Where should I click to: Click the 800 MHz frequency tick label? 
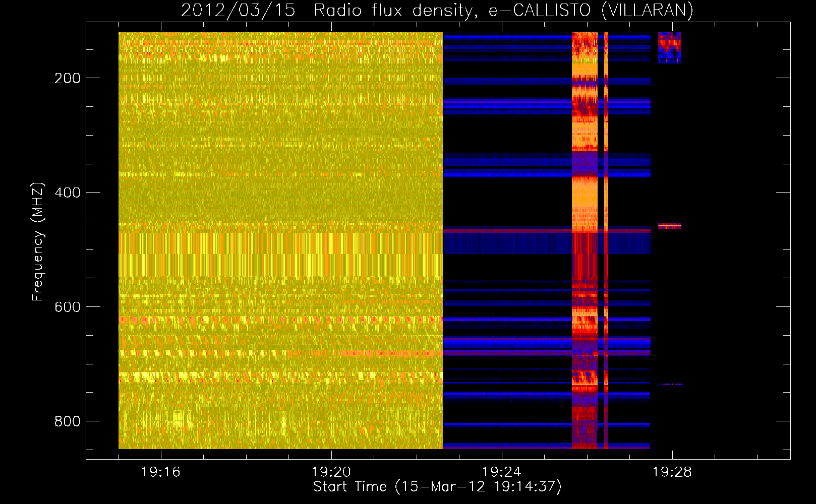tap(68, 421)
